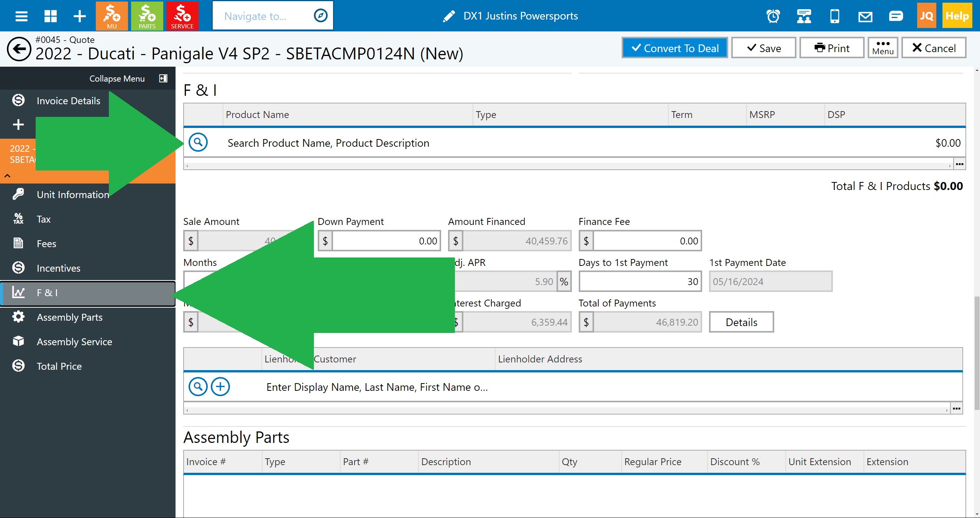Screen dimensions: 980x518
Task: Open the three-dot Menu dropdown
Action: pyautogui.click(x=883, y=48)
